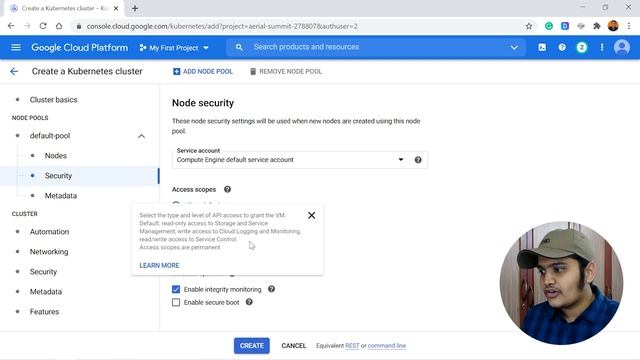Open Chrome profile avatar
640x360 pixels.
(613, 26)
